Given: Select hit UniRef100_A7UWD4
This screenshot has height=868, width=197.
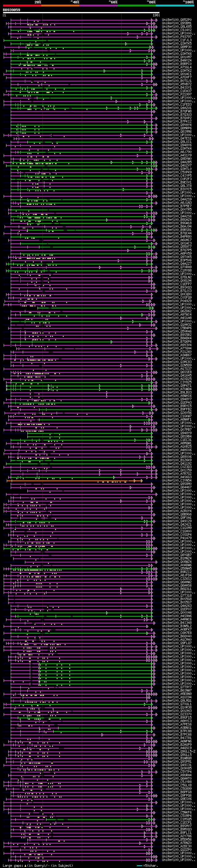Looking at the screenshot, I should point(177,389).
